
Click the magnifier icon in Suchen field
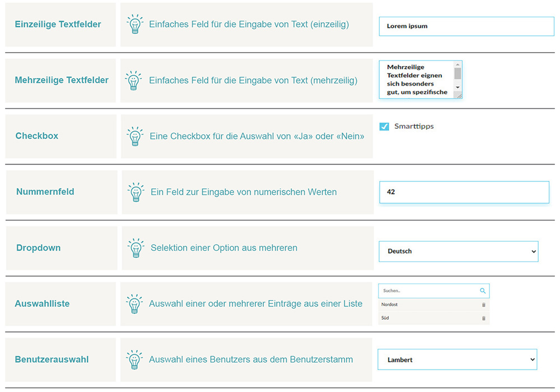pyautogui.click(x=483, y=291)
